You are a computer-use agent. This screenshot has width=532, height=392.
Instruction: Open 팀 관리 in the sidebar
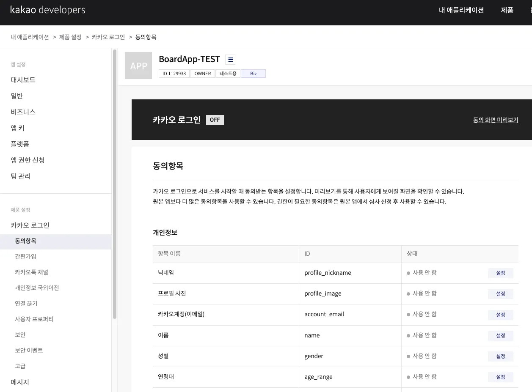tap(21, 176)
